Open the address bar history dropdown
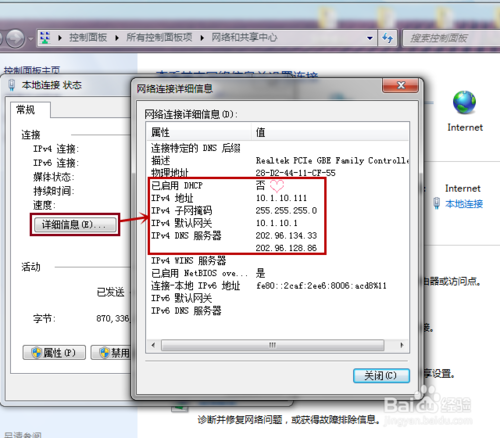This screenshot has width=500, height=438. point(370,38)
